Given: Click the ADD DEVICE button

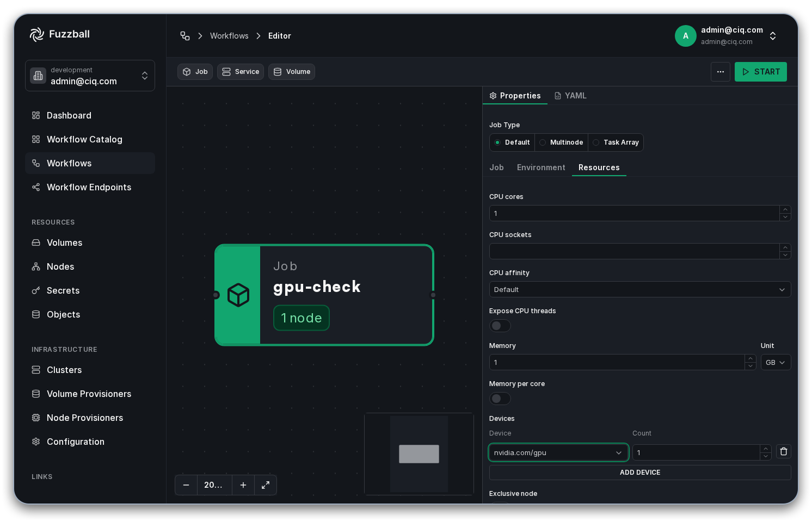Looking at the screenshot, I should (640, 473).
